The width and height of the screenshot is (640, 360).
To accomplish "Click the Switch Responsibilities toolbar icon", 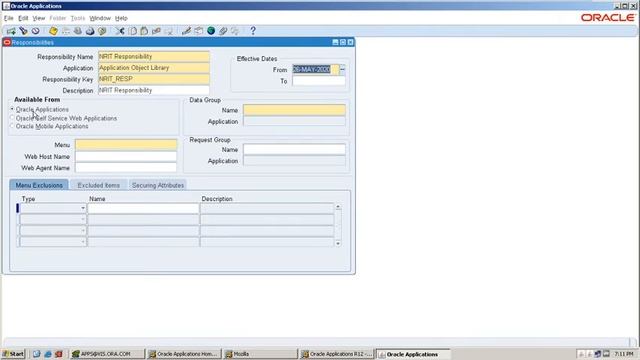I will point(78,31).
